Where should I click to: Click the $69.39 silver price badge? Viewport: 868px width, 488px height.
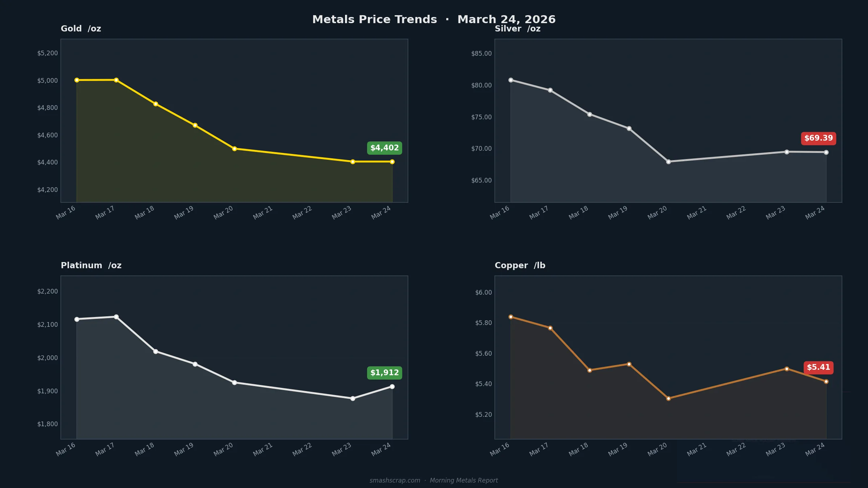(x=818, y=138)
